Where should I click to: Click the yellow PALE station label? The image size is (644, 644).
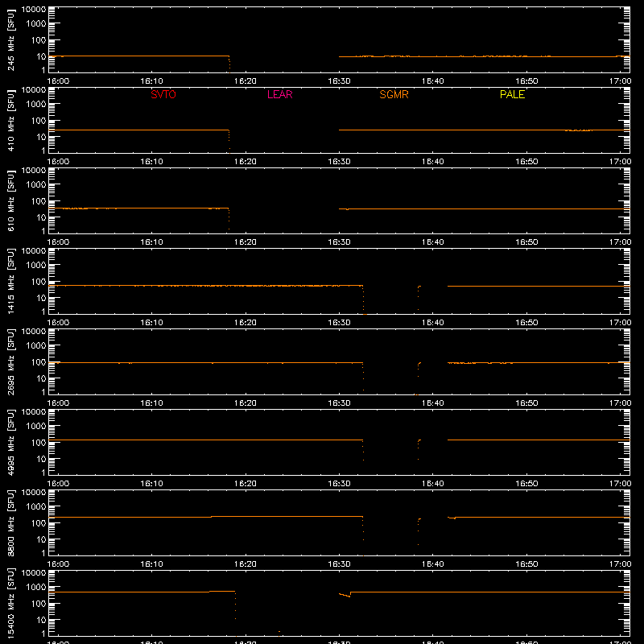[x=512, y=94]
